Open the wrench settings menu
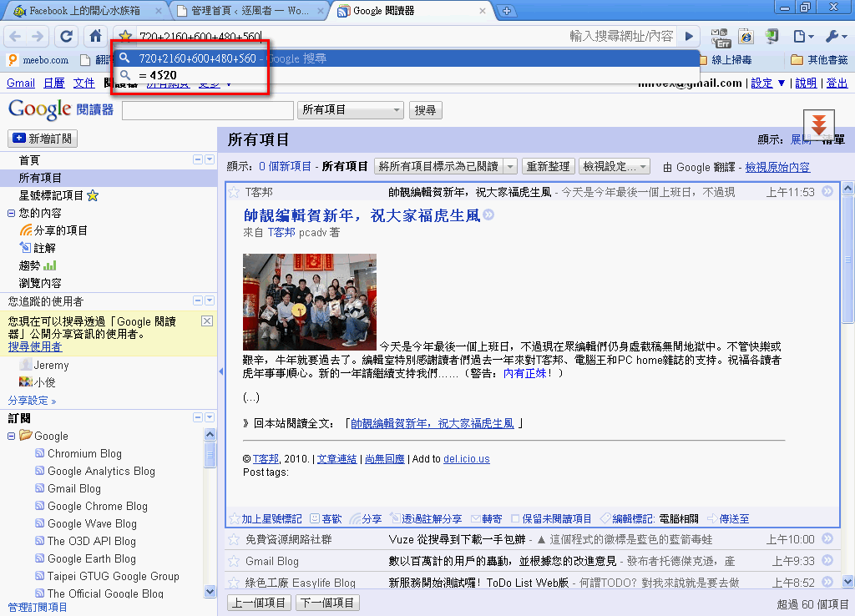The image size is (855, 616). pos(835,37)
